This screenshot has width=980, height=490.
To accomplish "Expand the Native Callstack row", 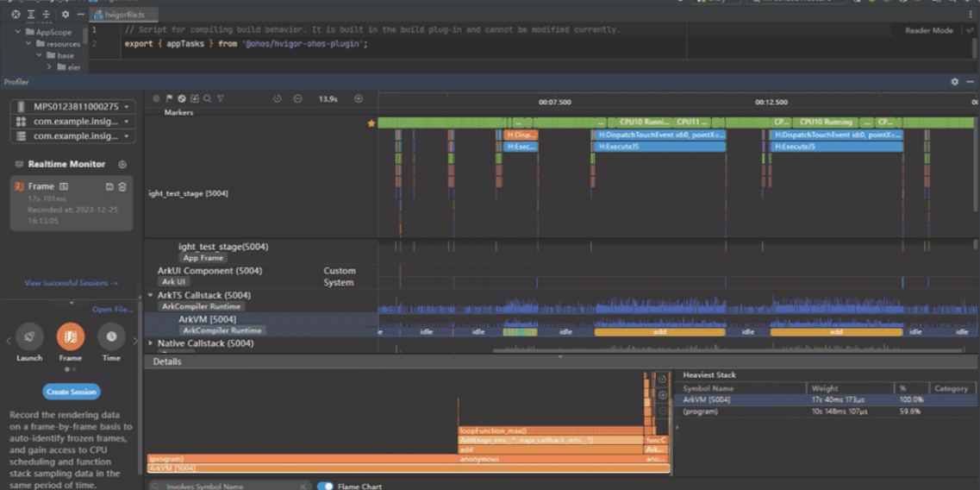I will tap(151, 343).
